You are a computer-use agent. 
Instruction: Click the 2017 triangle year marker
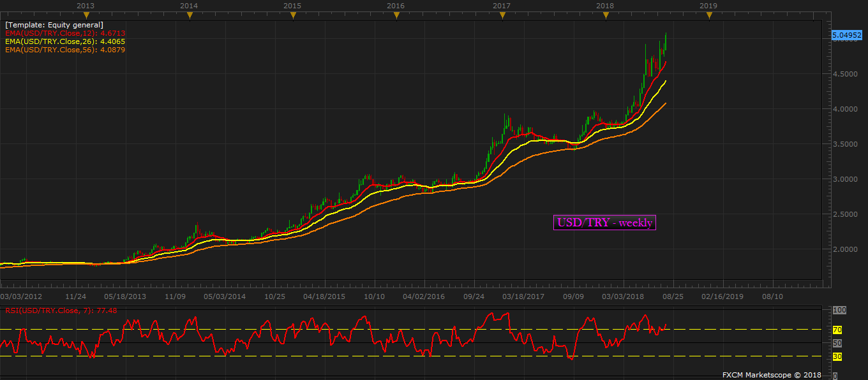coord(502,15)
